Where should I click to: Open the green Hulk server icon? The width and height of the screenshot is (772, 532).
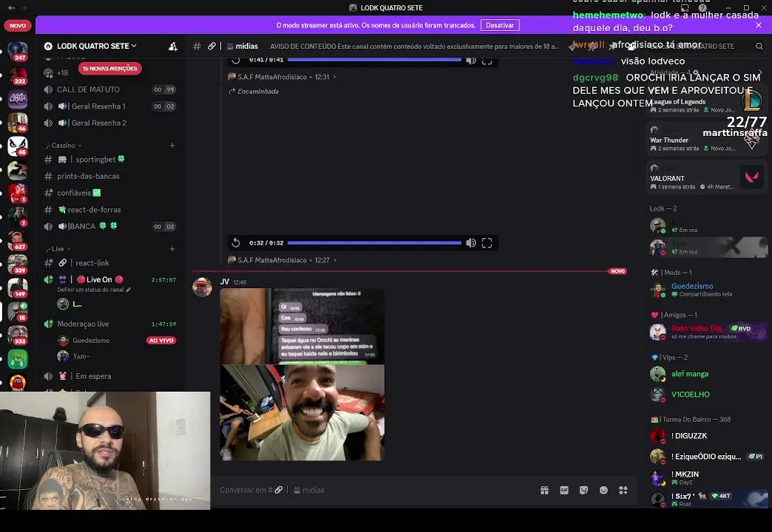click(x=18, y=359)
